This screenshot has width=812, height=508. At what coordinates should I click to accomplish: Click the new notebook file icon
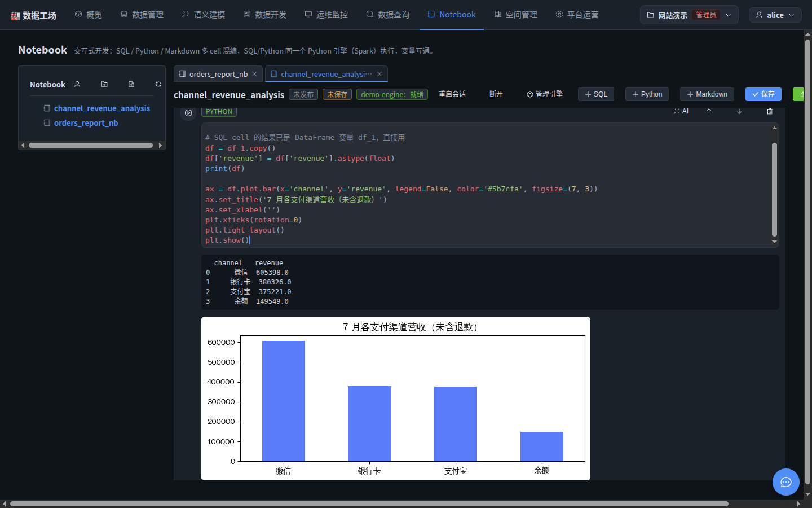pyautogui.click(x=131, y=84)
